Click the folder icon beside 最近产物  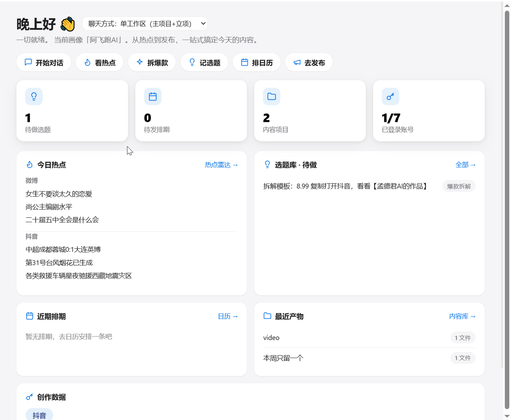pyautogui.click(x=267, y=316)
